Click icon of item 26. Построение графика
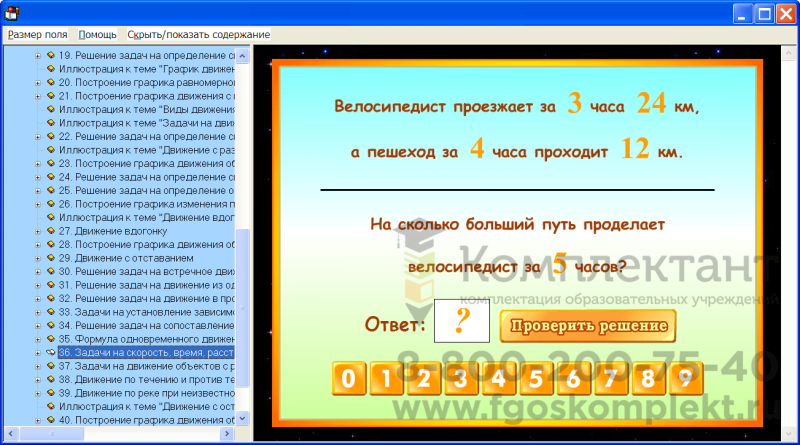 [51, 204]
